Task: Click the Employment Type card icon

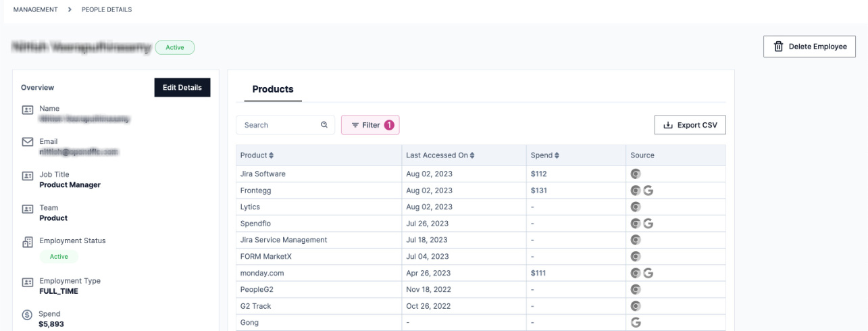Action: click(x=28, y=282)
